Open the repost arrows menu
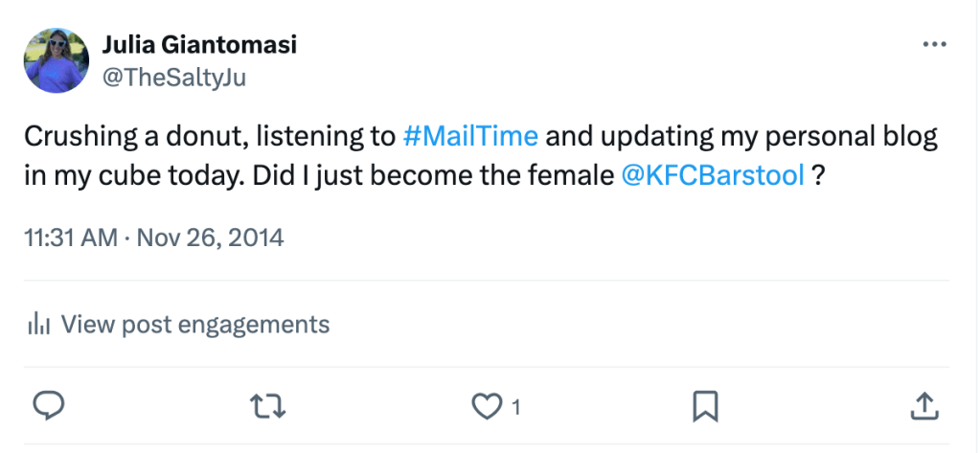Screen dimensions: 980x453 [x=267, y=406]
